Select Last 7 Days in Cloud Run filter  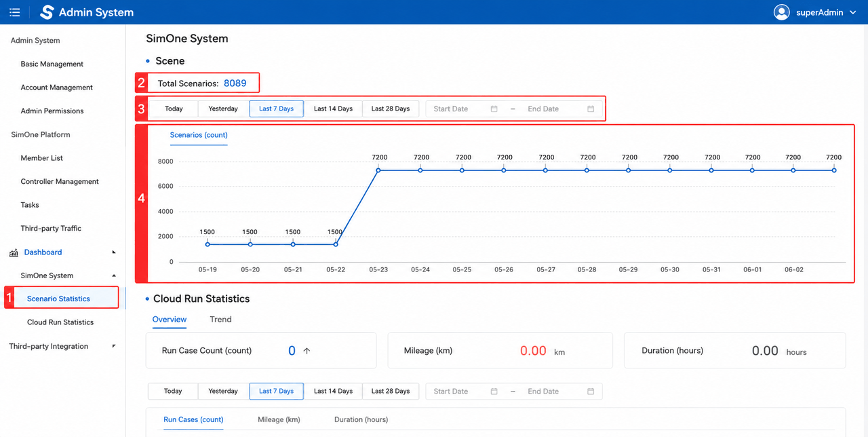(x=277, y=392)
